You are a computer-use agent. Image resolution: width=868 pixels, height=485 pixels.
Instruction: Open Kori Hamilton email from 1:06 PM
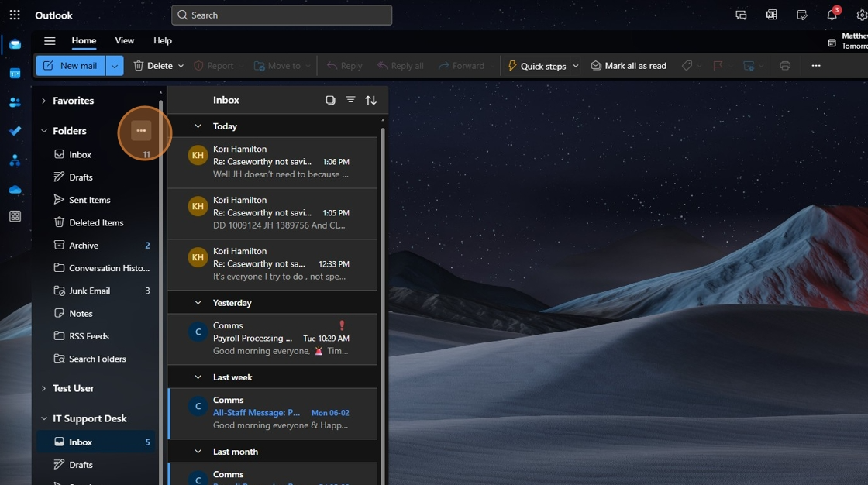[x=273, y=162]
